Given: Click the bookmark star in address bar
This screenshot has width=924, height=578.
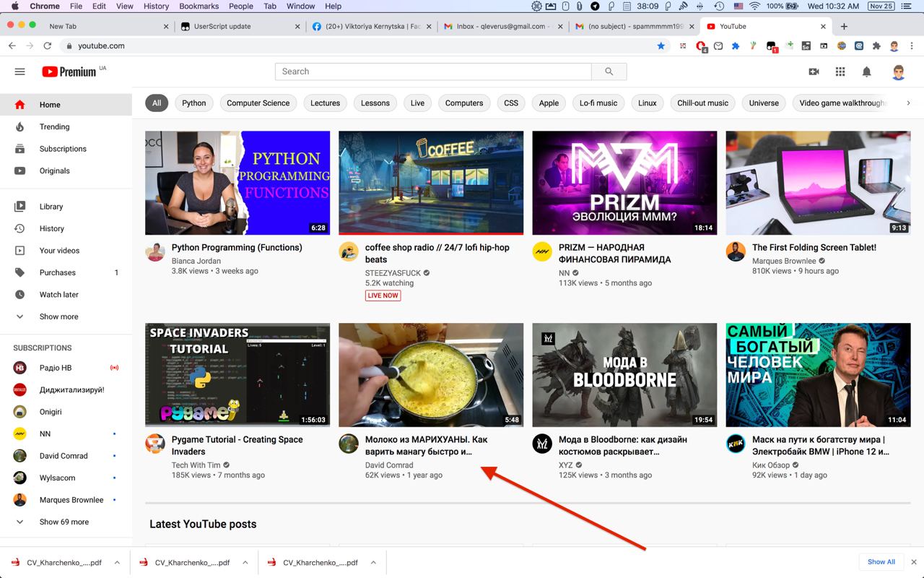Looking at the screenshot, I should 661,46.
